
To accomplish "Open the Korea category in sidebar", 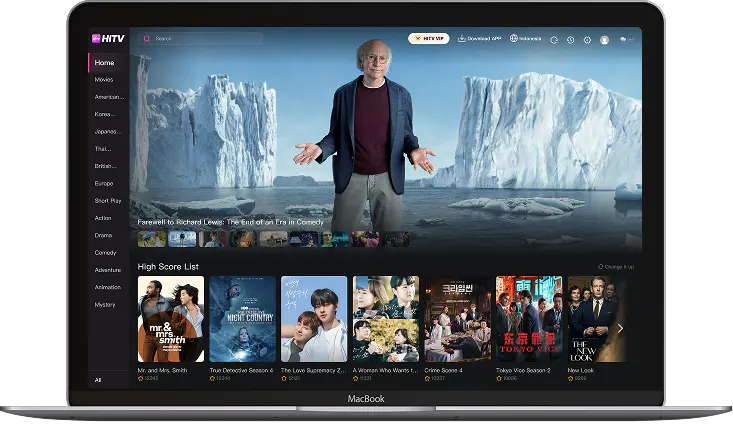I will (105, 115).
